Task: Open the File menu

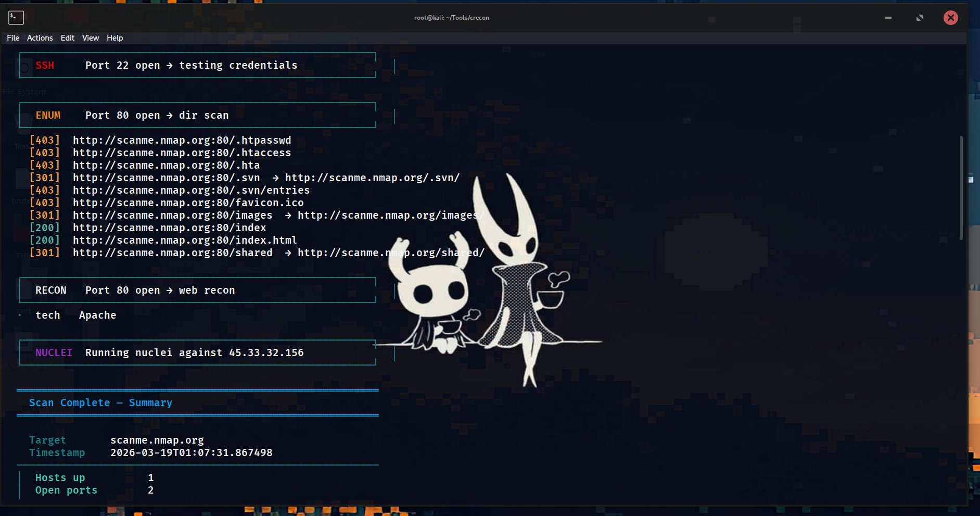Action: (x=12, y=37)
